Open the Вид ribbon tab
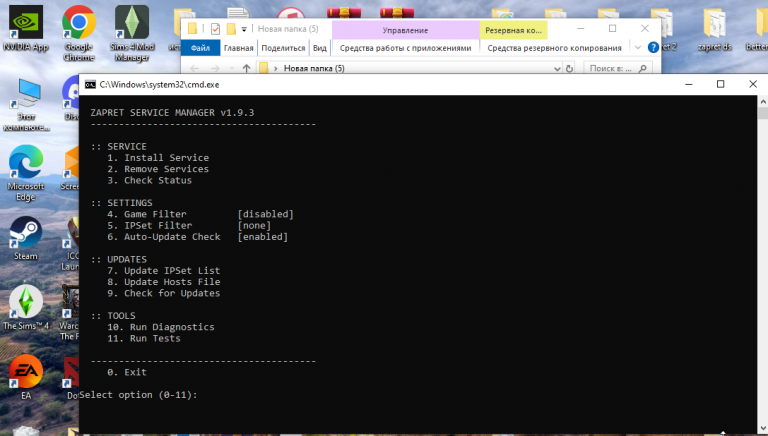 tap(319, 48)
